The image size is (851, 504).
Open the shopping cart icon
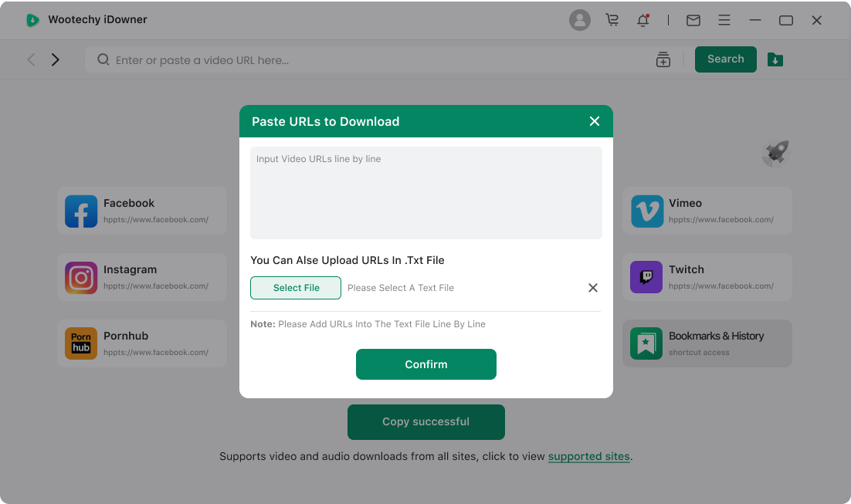(x=612, y=20)
